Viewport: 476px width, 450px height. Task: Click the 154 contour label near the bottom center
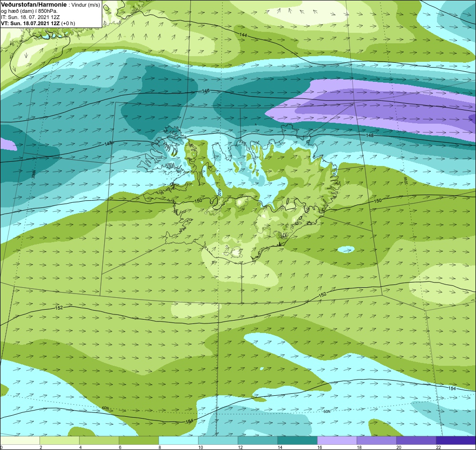pyautogui.click(x=189, y=421)
